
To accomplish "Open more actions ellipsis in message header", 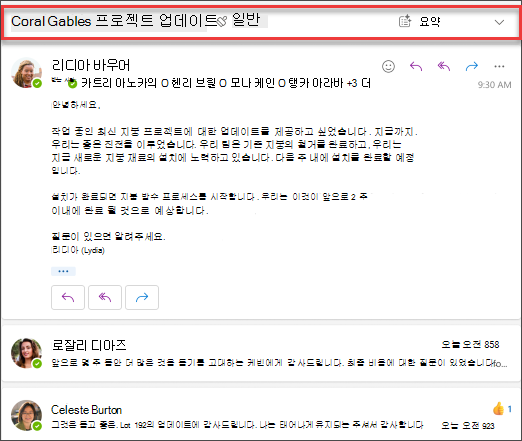I will [x=499, y=66].
